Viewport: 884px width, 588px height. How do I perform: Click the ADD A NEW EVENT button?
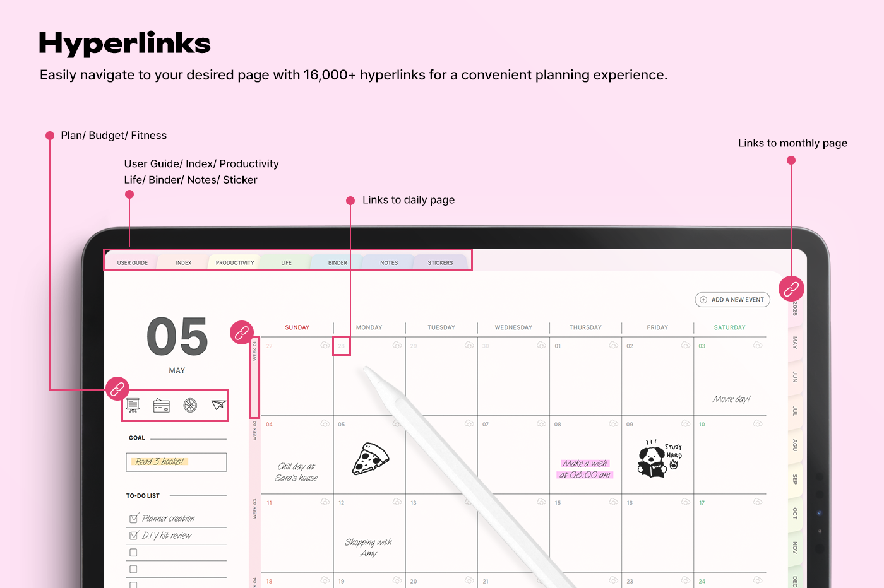click(732, 300)
